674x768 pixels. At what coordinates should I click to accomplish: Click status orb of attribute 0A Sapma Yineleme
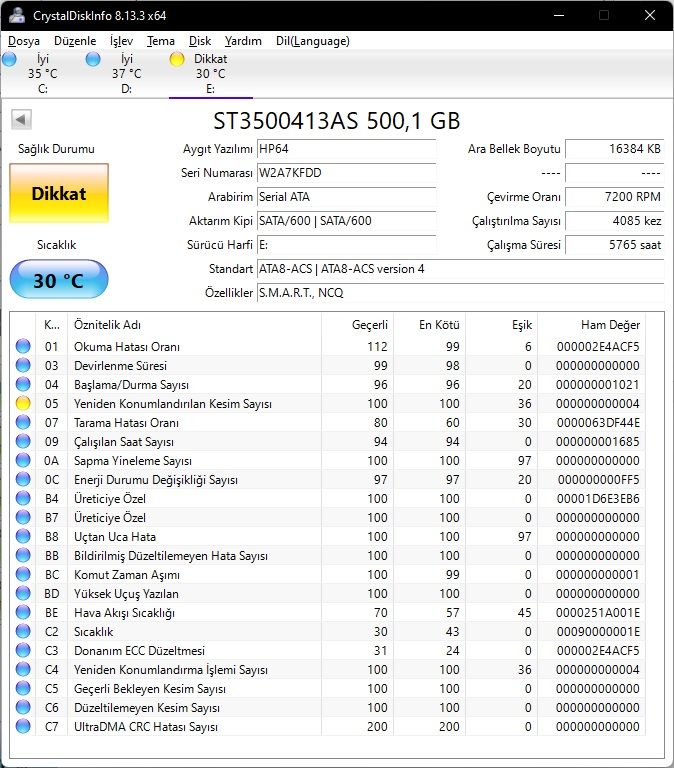tap(23, 460)
